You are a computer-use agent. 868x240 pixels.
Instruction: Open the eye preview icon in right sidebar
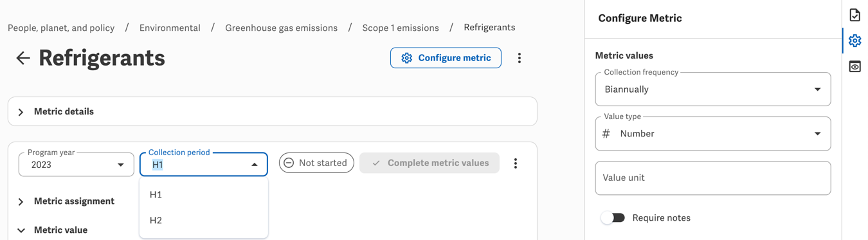click(854, 66)
